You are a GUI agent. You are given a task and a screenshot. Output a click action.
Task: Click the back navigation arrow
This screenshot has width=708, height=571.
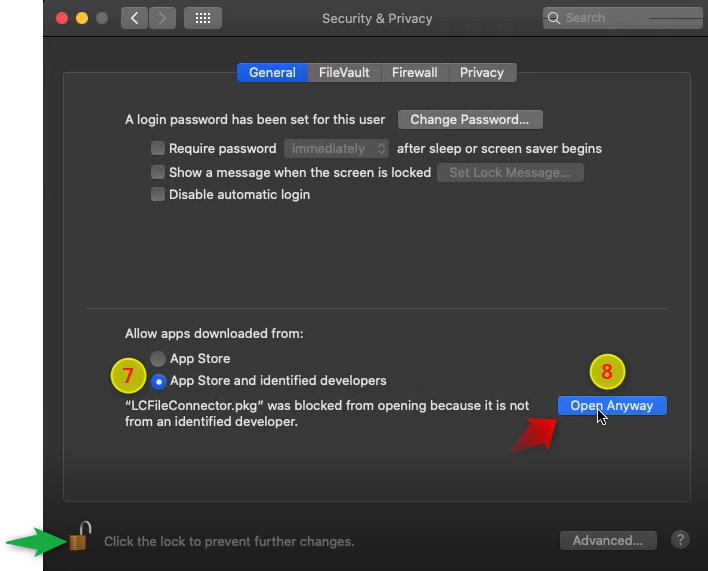[134, 18]
